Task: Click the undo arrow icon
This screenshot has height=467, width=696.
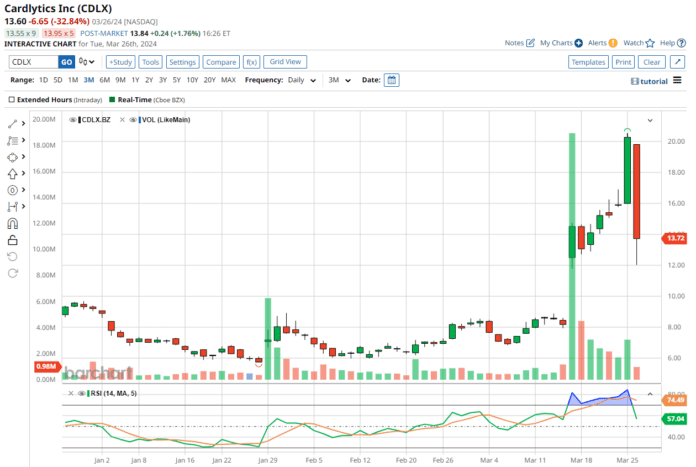Action: (x=12, y=256)
